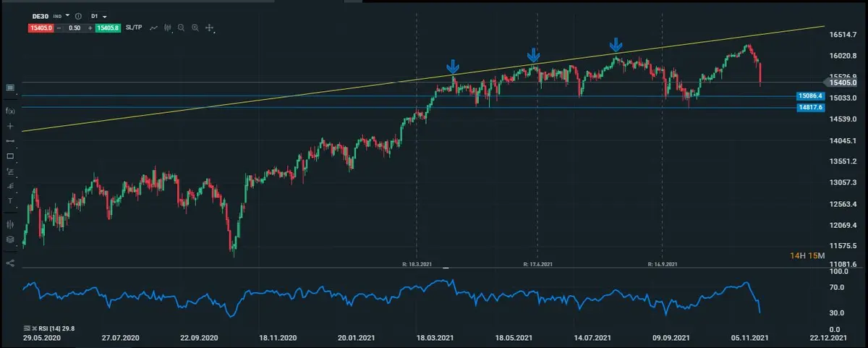Click the 15086.4 horizontal line price label
The image size is (868, 348).
click(x=810, y=96)
